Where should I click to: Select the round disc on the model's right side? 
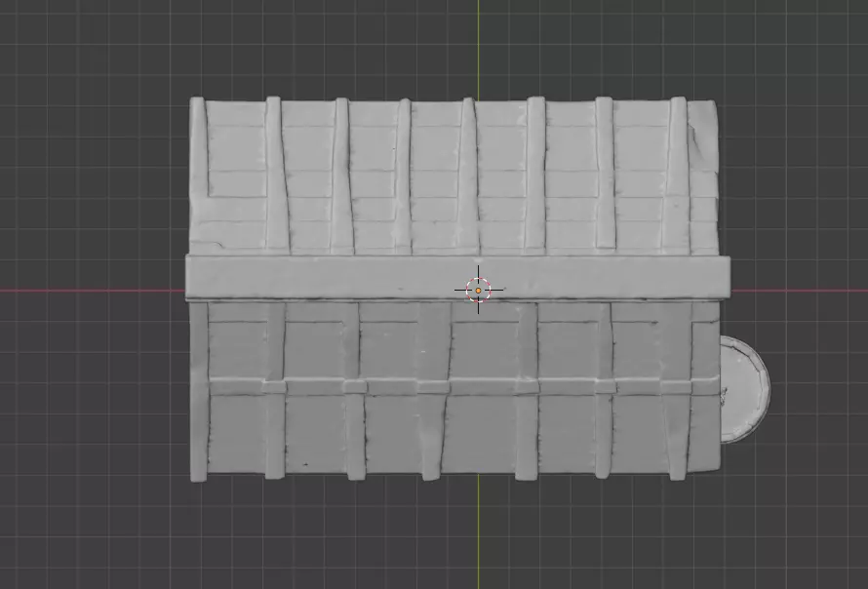point(744,389)
